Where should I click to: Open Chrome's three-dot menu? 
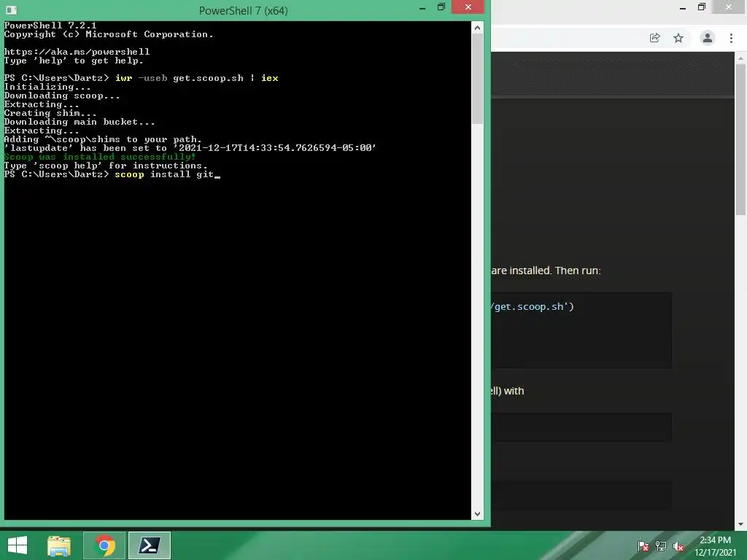pyautogui.click(x=731, y=38)
